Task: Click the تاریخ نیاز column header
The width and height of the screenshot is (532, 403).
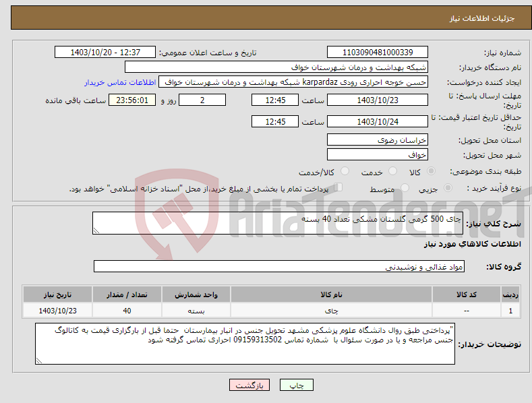Action: (58, 294)
